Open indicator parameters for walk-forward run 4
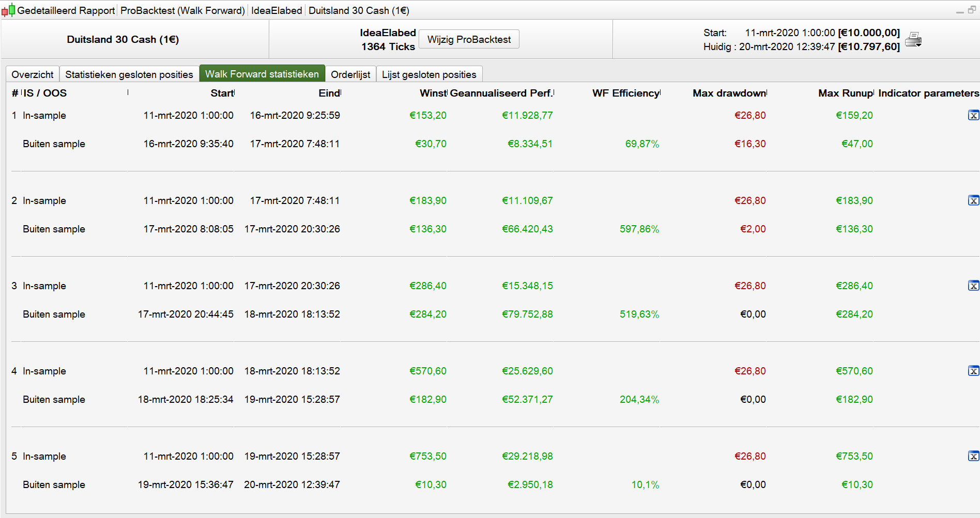980x518 pixels. tap(973, 371)
